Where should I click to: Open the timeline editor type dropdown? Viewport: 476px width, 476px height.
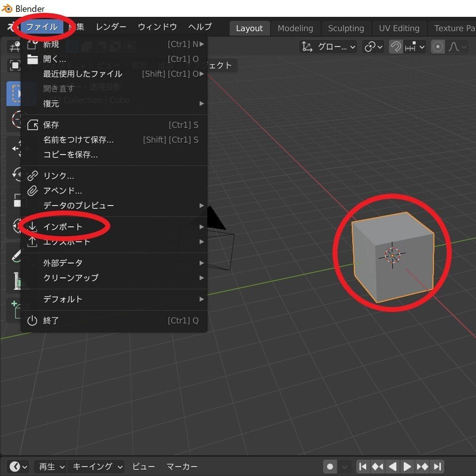coord(18,466)
